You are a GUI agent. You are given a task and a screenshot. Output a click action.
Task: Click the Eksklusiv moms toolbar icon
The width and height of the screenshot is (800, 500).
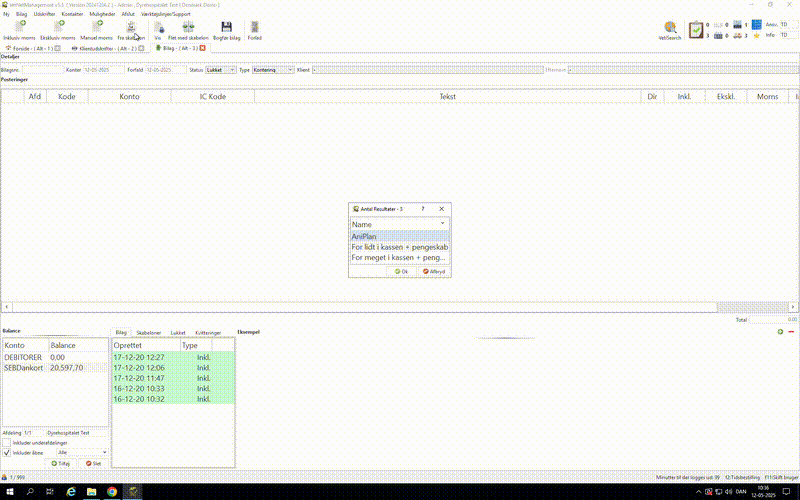[x=58, y=27]
